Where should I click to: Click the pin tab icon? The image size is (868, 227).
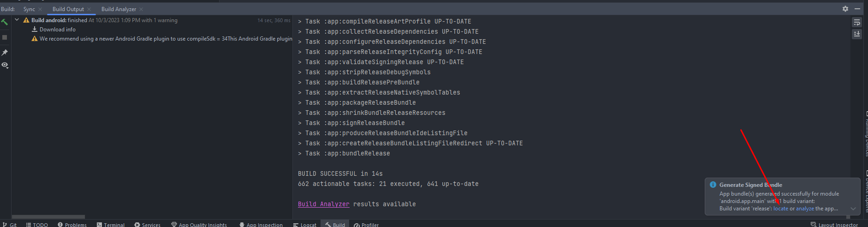coord(5,53)
